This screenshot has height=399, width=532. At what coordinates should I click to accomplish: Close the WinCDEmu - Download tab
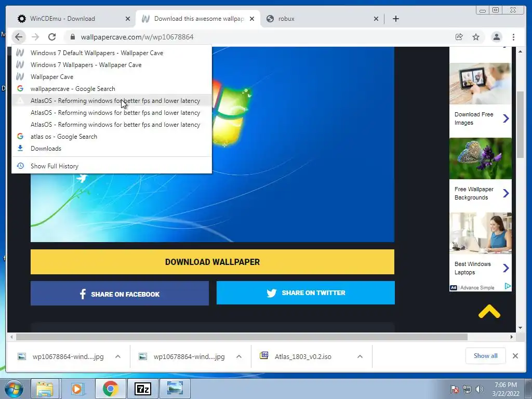[128, 19]
